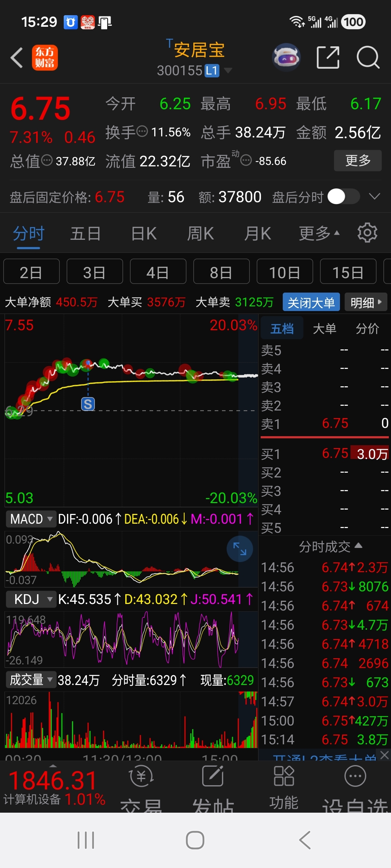Tap the 换手 info circle icon
This screenshot has width=391, height=868.
click(x=142, y=131)
